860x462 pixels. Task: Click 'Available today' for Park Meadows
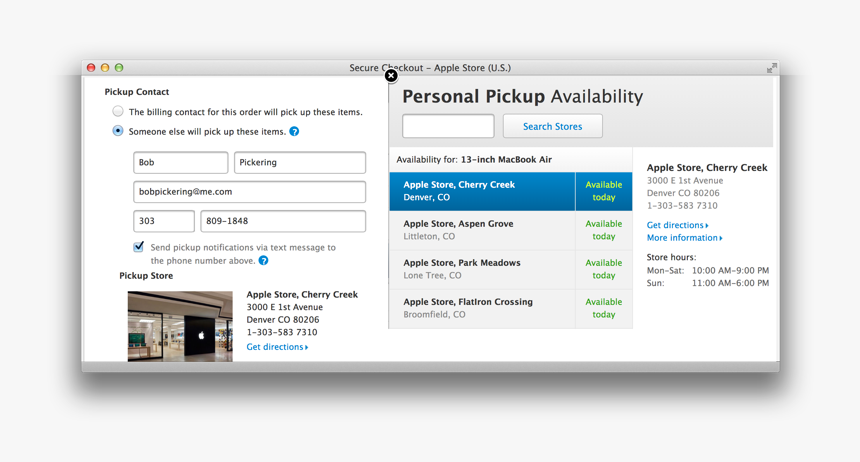click(x=604, y=269)
